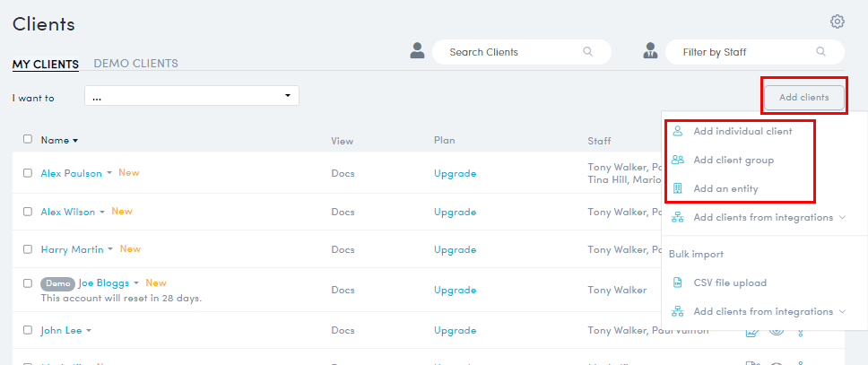The image size is (868, 365).
Task: Click the client person icon beside search
Action: (x=417, y=51)
